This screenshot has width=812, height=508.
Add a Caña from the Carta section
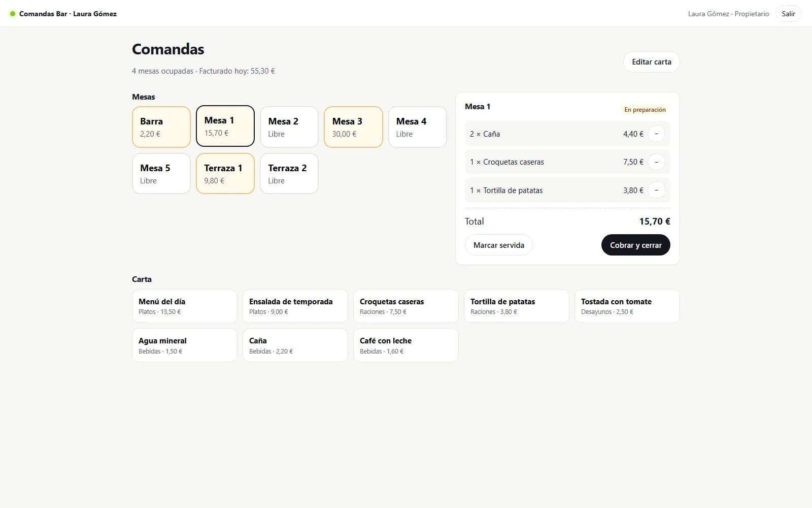[x=295, y=345]
